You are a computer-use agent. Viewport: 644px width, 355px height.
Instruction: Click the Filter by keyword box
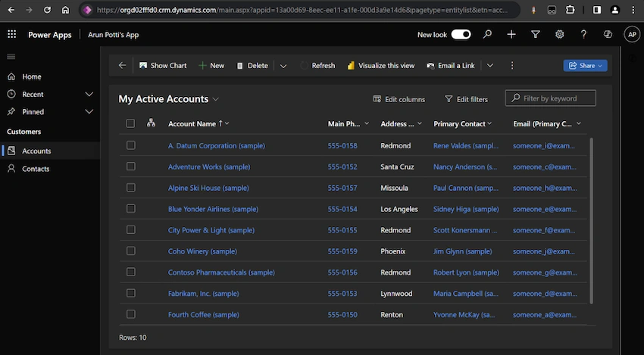(550, 98)
